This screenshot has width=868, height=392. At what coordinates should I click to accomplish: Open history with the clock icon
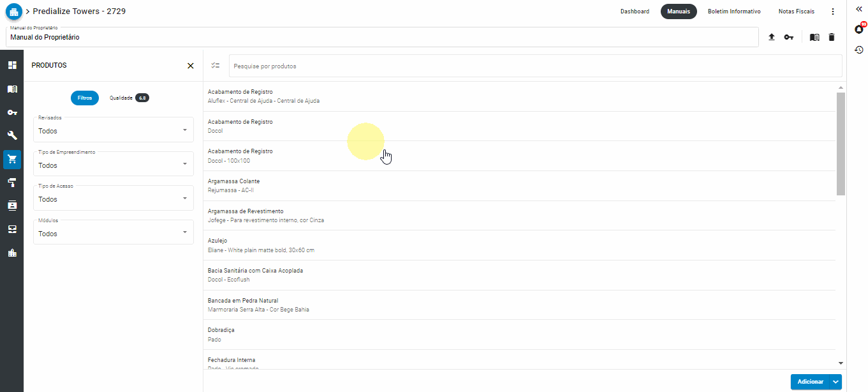pos(858,49)
